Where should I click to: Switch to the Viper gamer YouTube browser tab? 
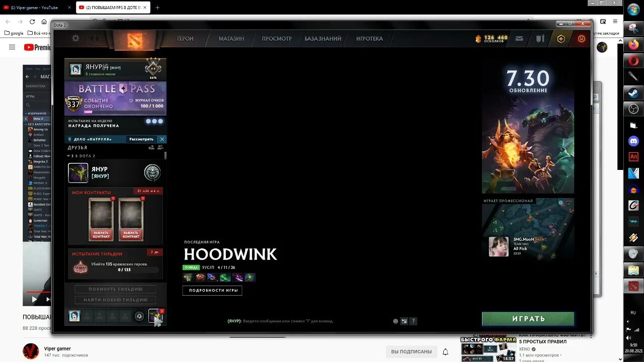coord(37,8)
